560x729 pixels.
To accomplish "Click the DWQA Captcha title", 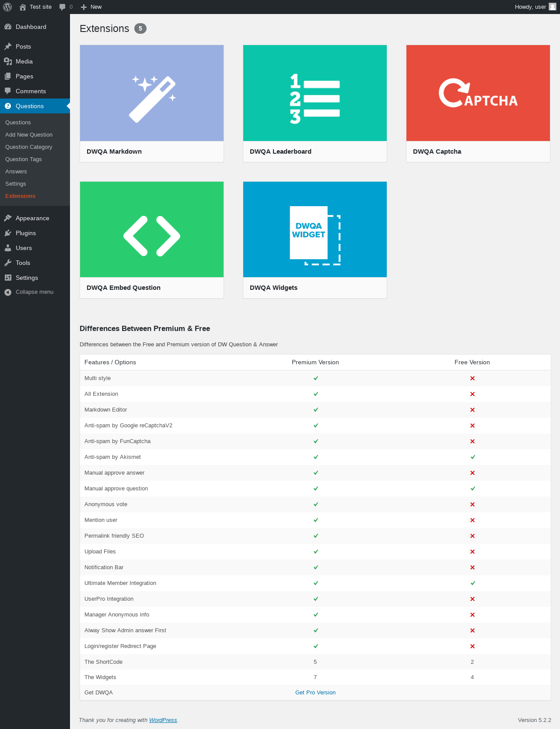I will [x=437, y=151].
